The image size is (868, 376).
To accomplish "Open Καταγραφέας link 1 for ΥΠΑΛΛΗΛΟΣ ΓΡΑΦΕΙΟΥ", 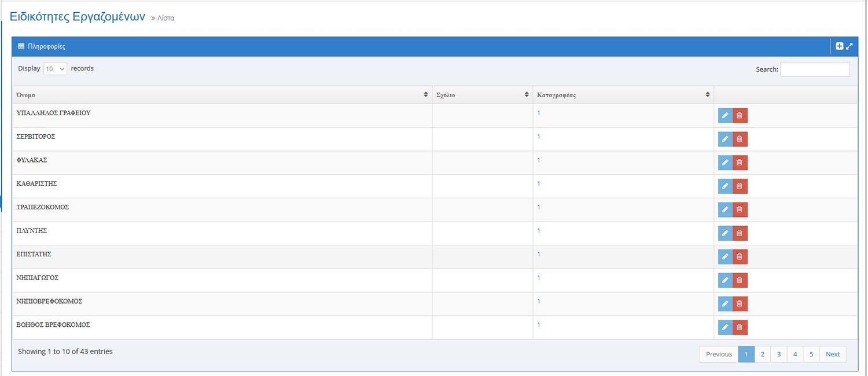I will click(x=539, y=113).
